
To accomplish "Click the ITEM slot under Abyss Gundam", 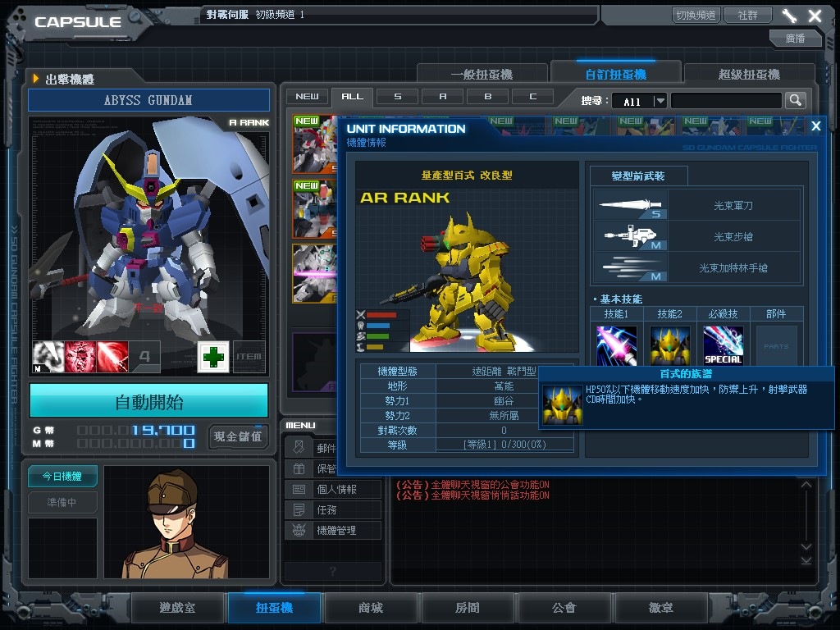I will coord(249,357).
